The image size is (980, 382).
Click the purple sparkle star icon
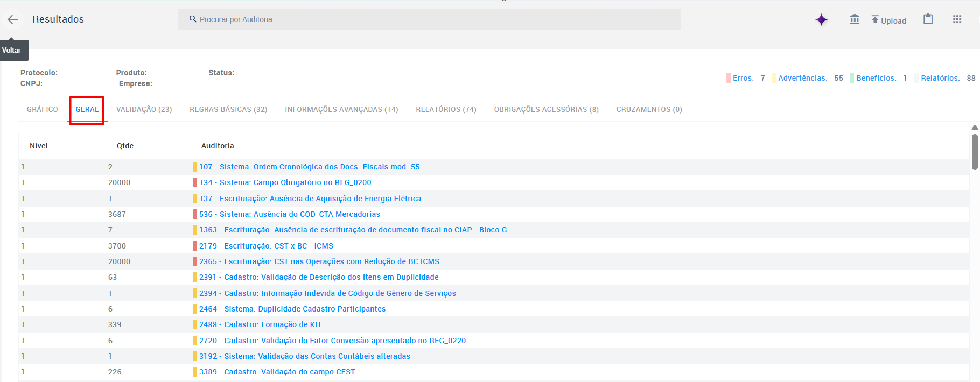click(x=821, y=20)
